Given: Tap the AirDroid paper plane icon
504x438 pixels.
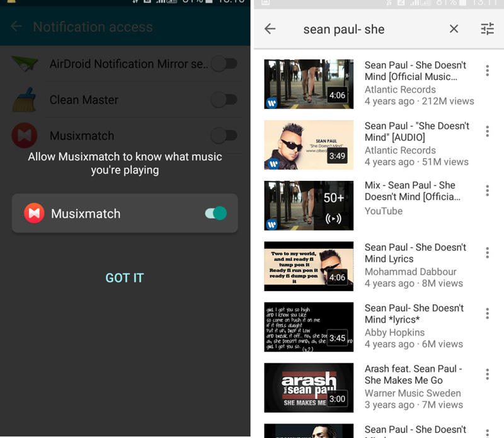Looking at the screenshot, I should click(x=25, y=64).
